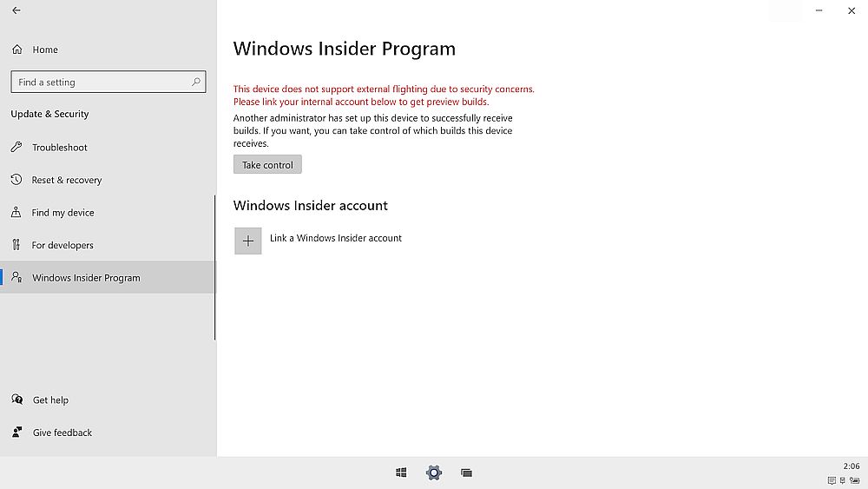Viewport: 868px width, 489px height.
Task: Click the network status tray icon
Action: (x=843, y=480)
